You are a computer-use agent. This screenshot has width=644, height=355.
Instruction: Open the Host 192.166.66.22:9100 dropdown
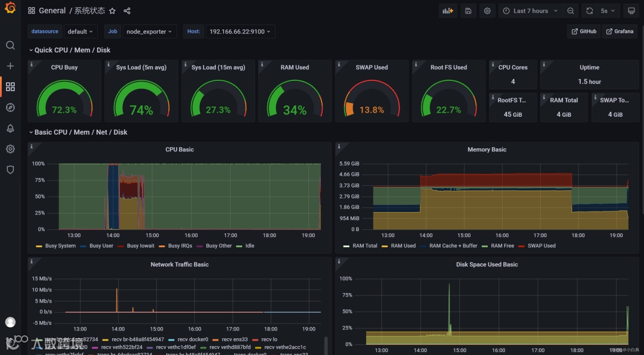(240, 32)
